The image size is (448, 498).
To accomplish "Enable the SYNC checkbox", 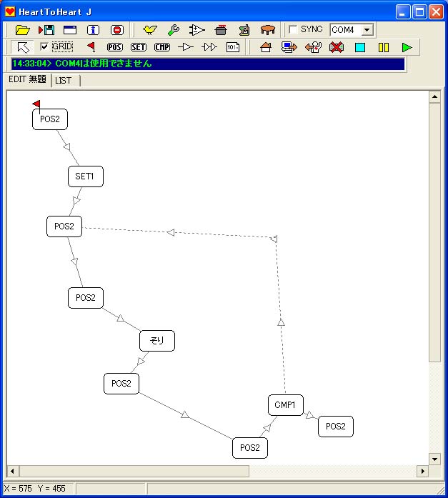I will 293,29.
